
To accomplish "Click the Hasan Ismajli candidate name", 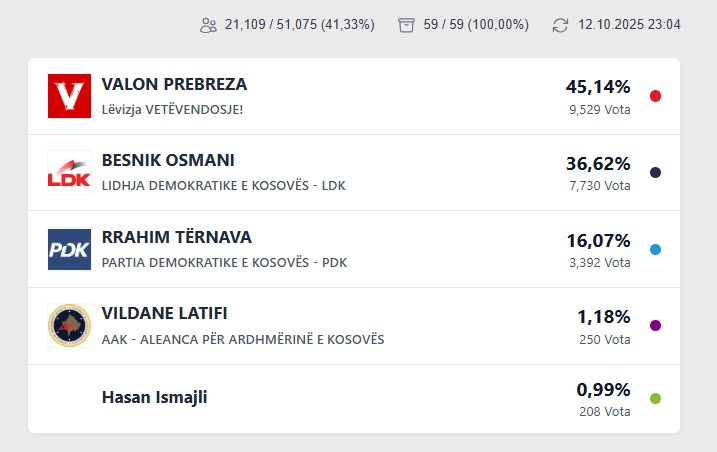I will coord(155,397).
